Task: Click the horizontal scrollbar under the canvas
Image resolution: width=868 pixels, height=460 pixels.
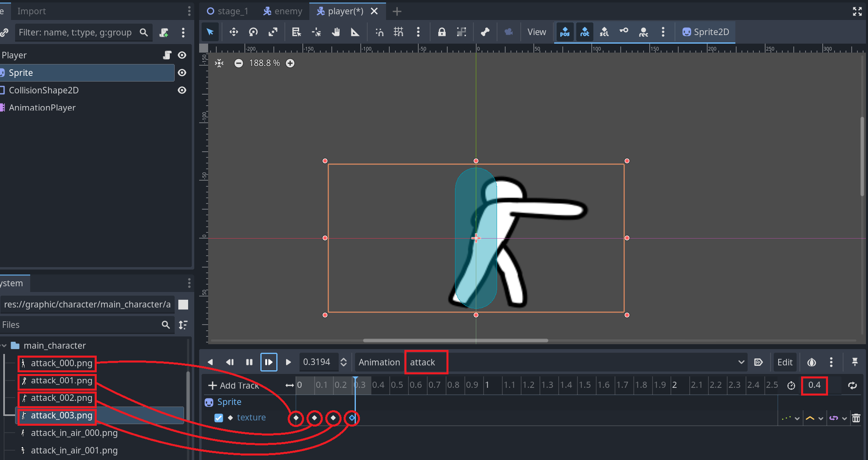Action: coord(455,340)
